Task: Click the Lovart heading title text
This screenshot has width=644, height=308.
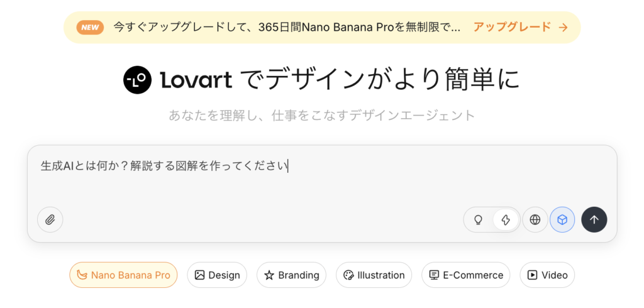Action: tap(340, 80)
